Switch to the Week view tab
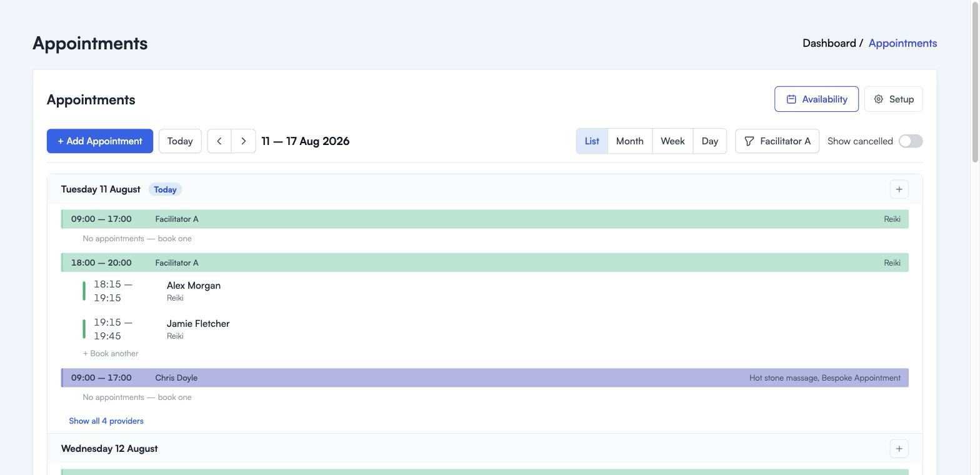Viewport: 980px width, 475px height. (672, 141)
